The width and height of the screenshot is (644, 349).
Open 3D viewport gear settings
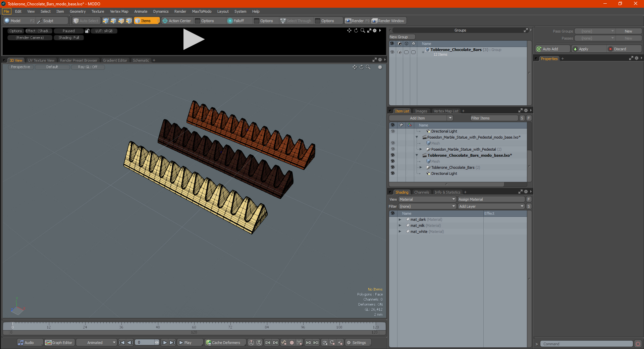click(x=380, y=67)
